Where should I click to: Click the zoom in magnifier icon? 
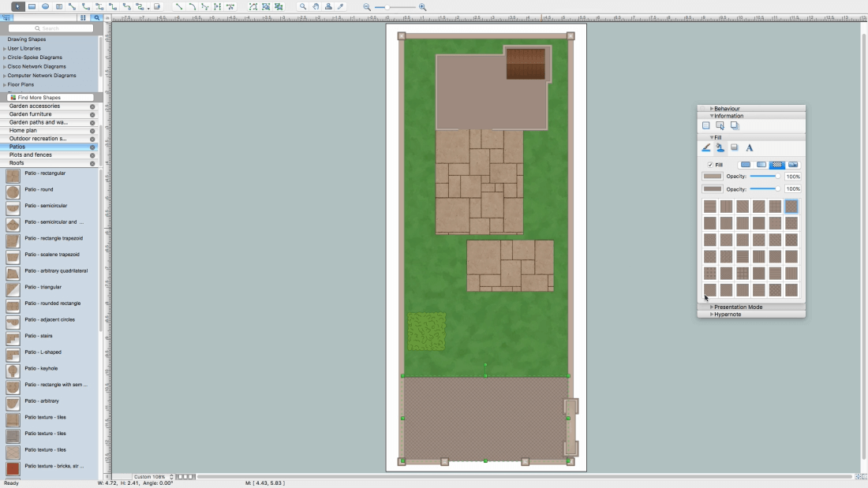[x=422, y=6]
